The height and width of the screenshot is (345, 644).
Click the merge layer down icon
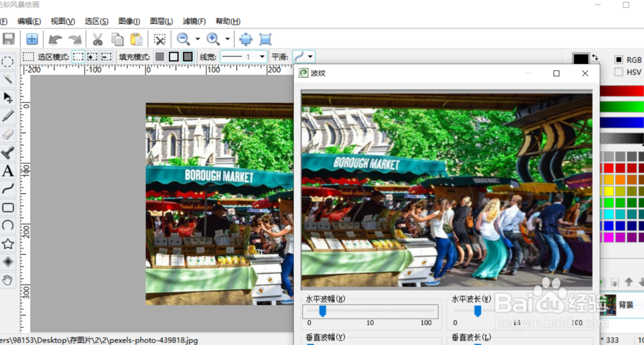pyautogui.click(x=615, y=282)
